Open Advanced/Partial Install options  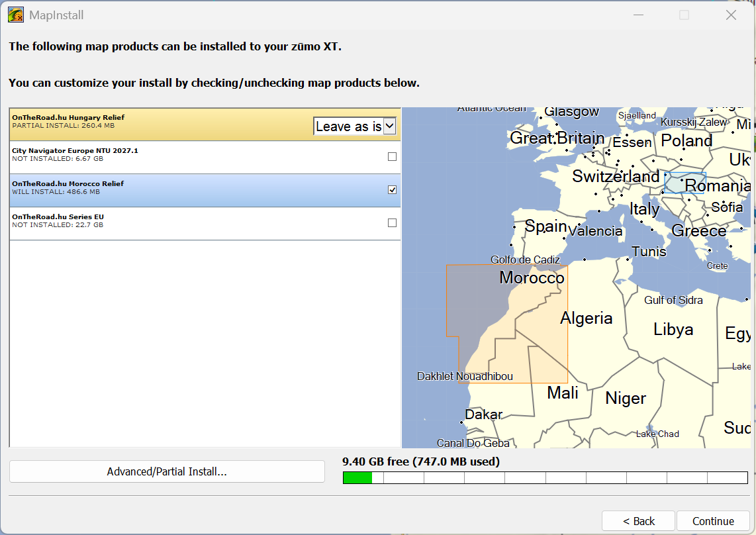[x=167, y=471]
